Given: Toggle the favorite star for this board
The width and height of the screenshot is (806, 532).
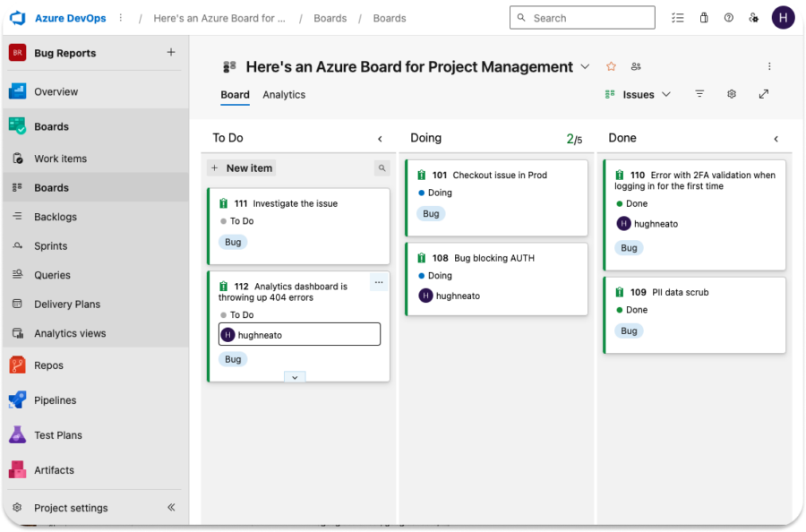Looking at the screenshot, I should (611, 66).
